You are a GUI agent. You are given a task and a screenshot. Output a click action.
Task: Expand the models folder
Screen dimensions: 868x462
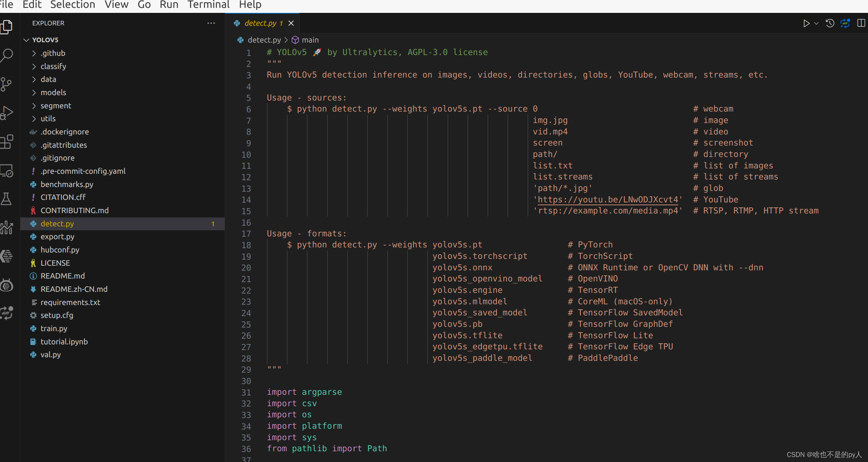[53, 93]
